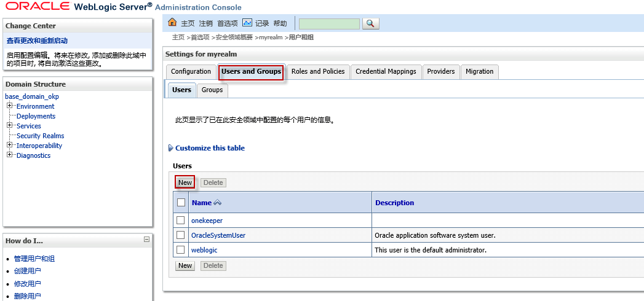
Task: Click 'Oracle application software system user.' cell
Action: (435, 235)
